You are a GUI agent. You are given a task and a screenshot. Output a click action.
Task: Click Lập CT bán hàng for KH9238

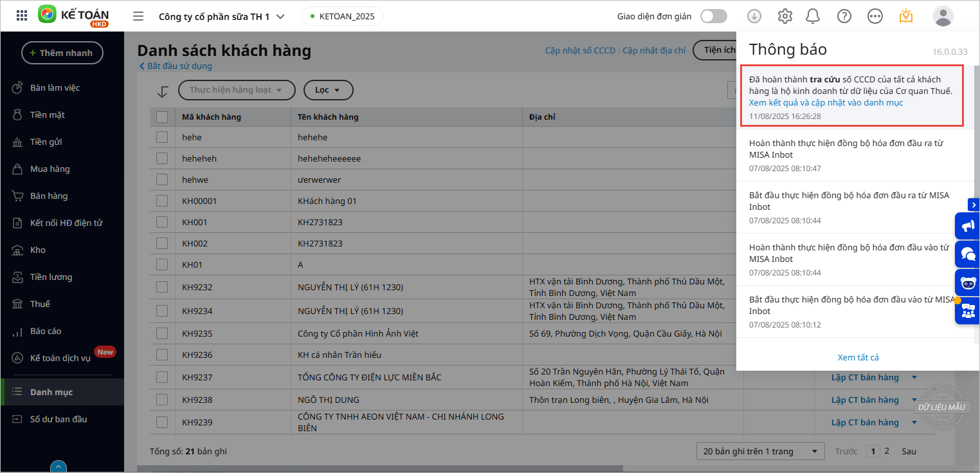click(x=865, y=400)
